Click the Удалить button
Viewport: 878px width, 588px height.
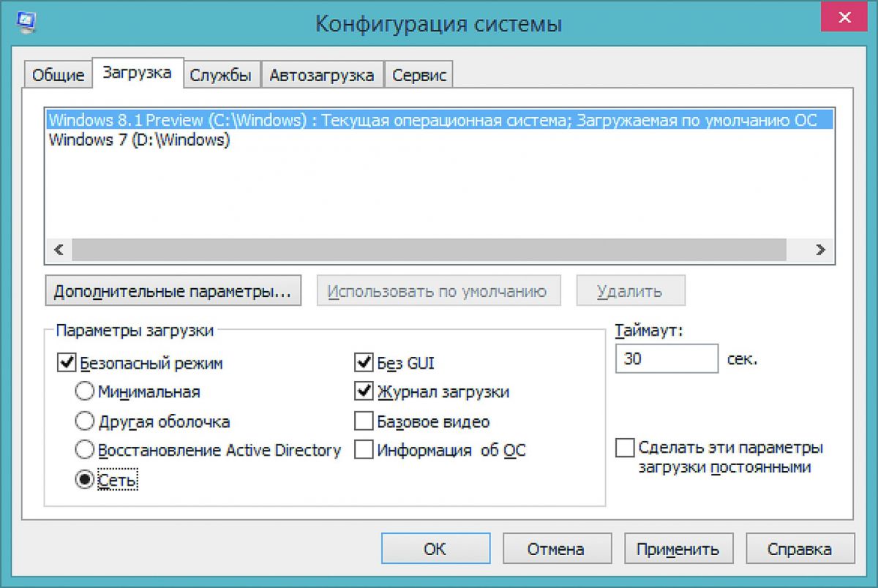630,290
